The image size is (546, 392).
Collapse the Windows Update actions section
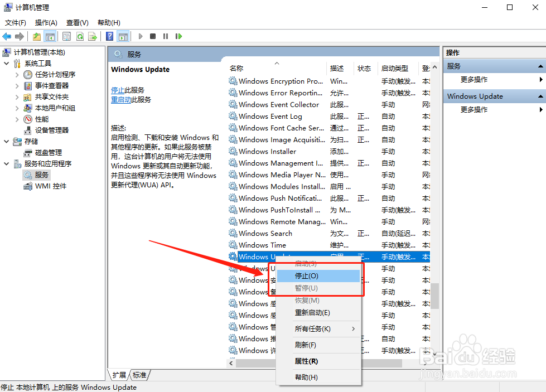540,96
